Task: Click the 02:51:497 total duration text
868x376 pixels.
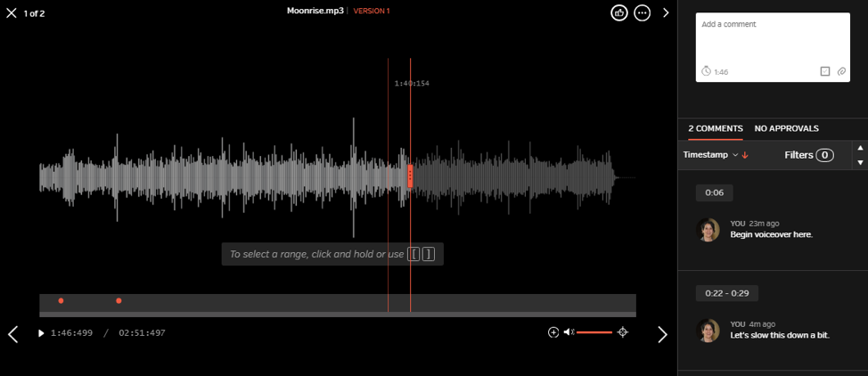Action: point(142,333)
